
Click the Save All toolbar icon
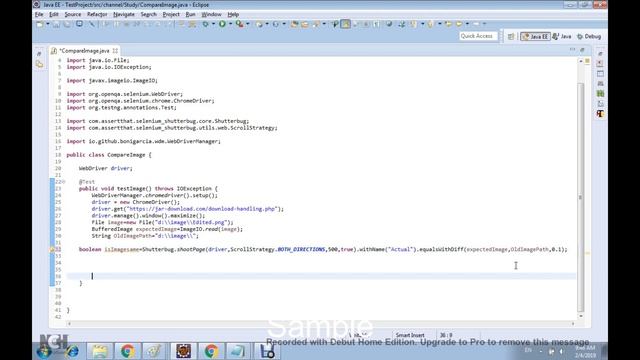point(67,24)
